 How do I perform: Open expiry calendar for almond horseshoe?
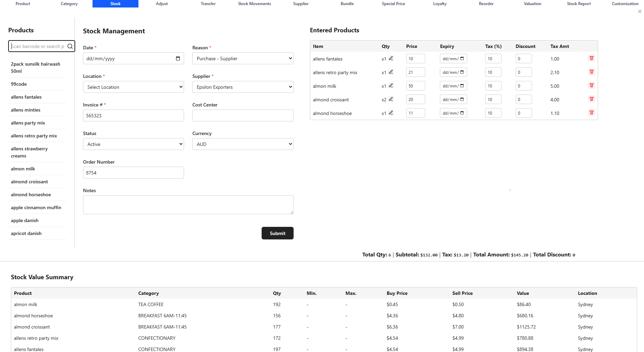point(462,113)
